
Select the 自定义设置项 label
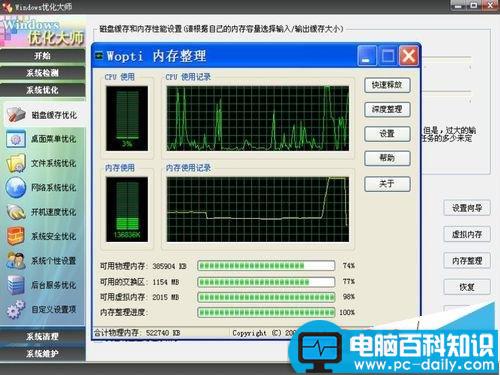click(54, 309)
